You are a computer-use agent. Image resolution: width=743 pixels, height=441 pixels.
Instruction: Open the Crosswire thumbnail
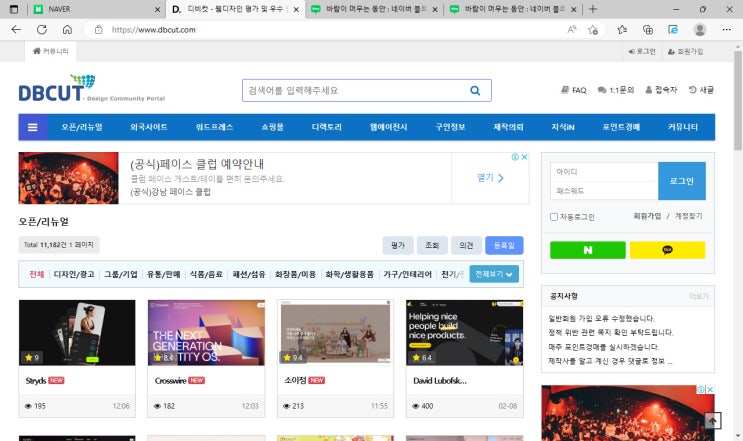[206, 333]
